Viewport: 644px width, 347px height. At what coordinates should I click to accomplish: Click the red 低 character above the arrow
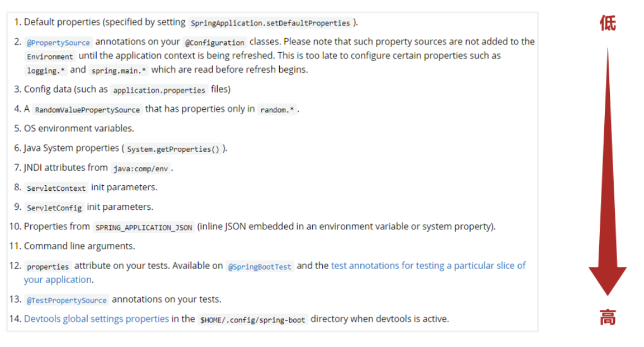tap(608, 24)
